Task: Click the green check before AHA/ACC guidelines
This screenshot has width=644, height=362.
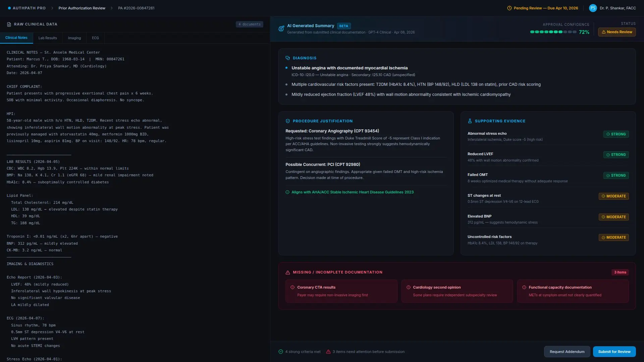Action: pyautogui.click(x=287, y=192)
